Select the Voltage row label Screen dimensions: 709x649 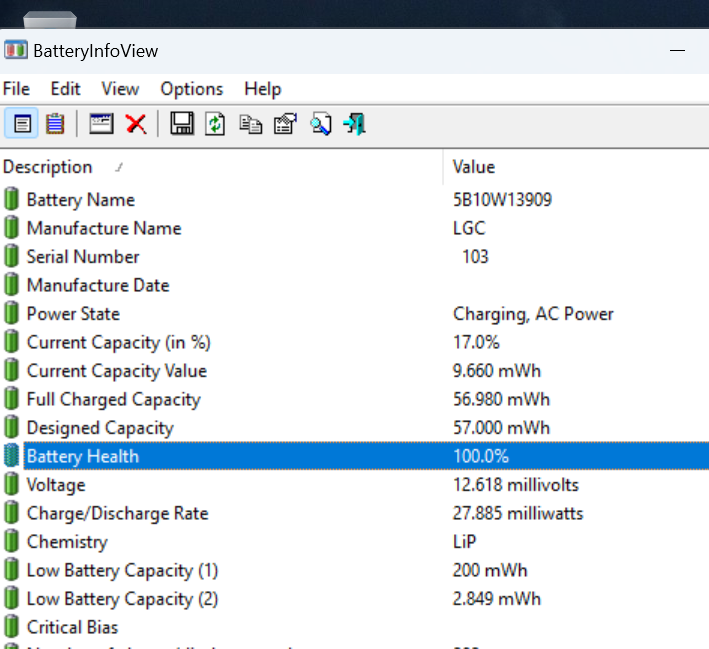[x=56, y=485]
